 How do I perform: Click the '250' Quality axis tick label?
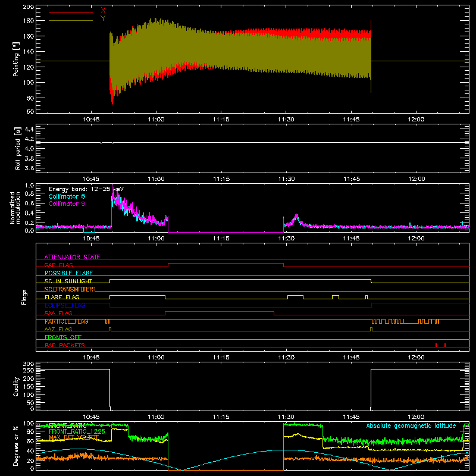click(x=28, y=370)
